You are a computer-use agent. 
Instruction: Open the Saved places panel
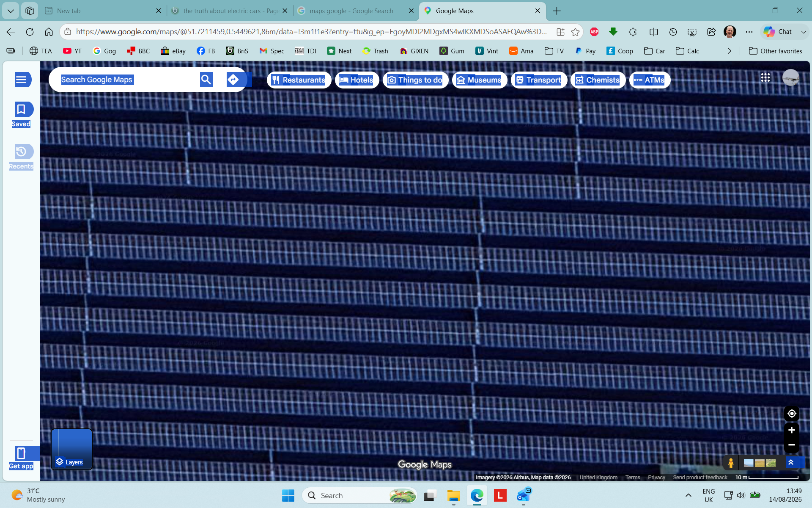click(x=21, y=115)
